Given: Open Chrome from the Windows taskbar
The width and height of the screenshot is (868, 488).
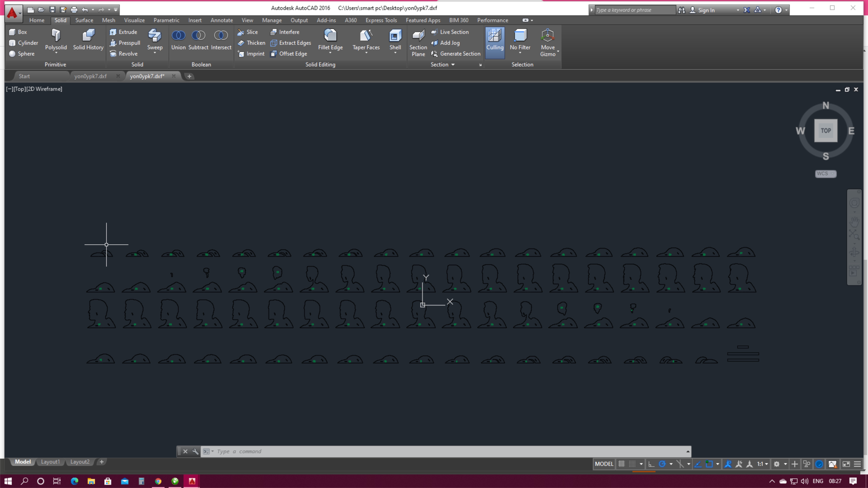Looking at the screenshot, I should pos(158,481).
